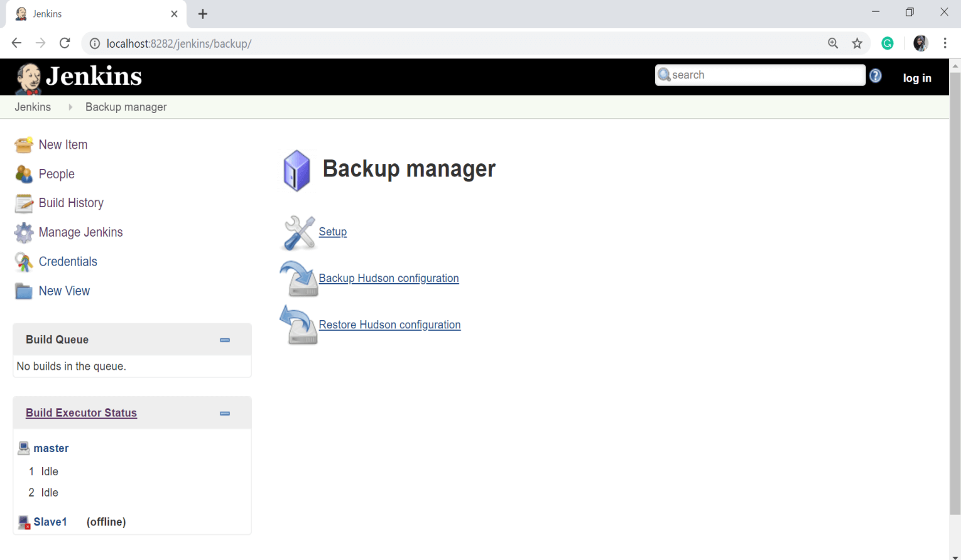This screenshot has height=560, width=961.
Task: Click the Restore Hudson configuration drive icon
Action: click(299, 325)
